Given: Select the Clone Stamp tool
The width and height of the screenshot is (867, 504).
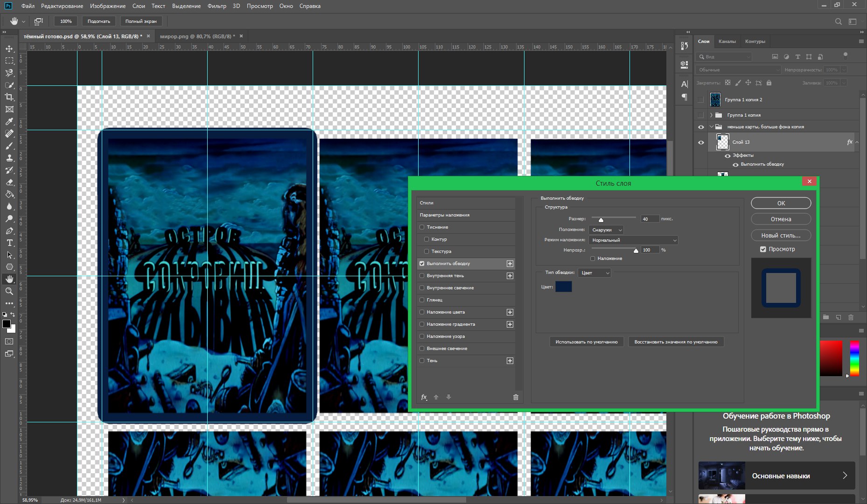Looking at the screenshot, I should [9, 158].
